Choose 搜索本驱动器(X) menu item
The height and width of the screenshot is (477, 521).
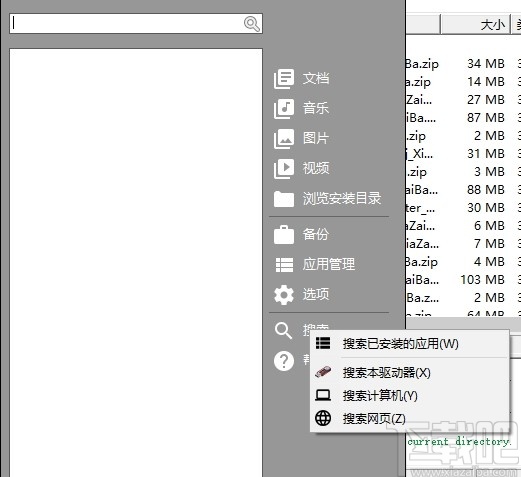click(410, 373)
